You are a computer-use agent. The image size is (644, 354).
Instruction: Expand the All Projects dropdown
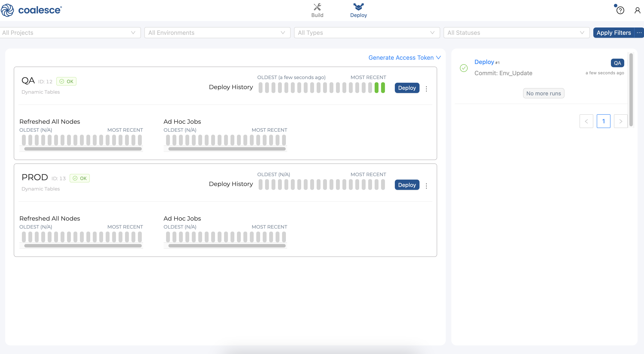pyautogui.click(x=70, y=33)
